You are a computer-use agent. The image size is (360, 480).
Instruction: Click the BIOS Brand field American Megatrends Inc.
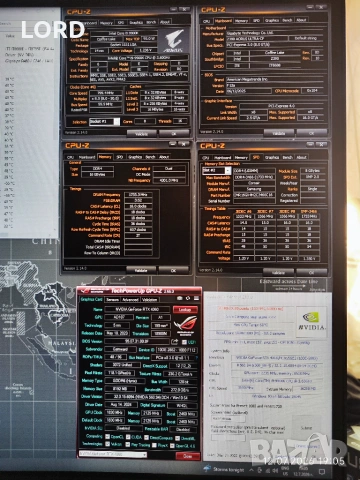[275, 80]
